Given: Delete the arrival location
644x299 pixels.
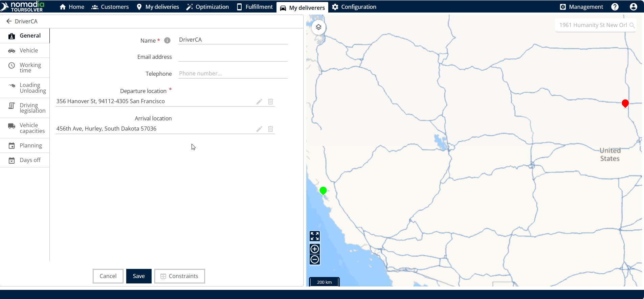Looking at the screenshot, I should (x=270, y=129).
